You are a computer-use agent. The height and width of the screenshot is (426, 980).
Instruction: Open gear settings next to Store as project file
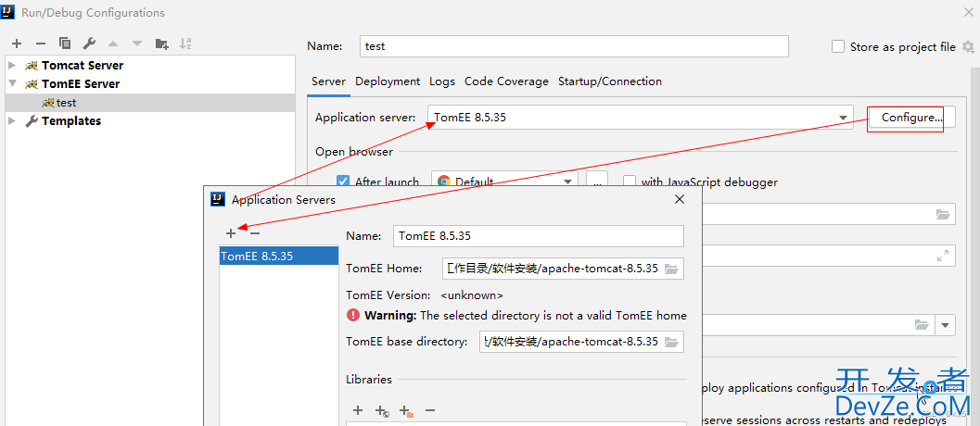click(968, 47)
